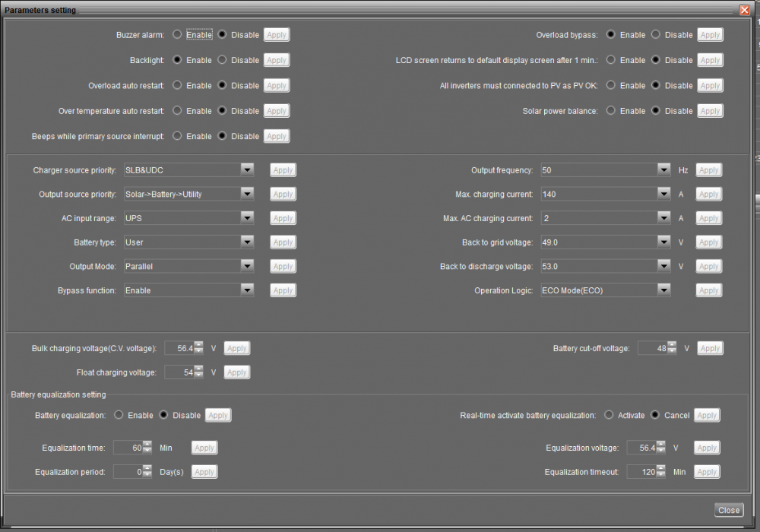Open the Operation Logic dropdown

coord(664,290)
